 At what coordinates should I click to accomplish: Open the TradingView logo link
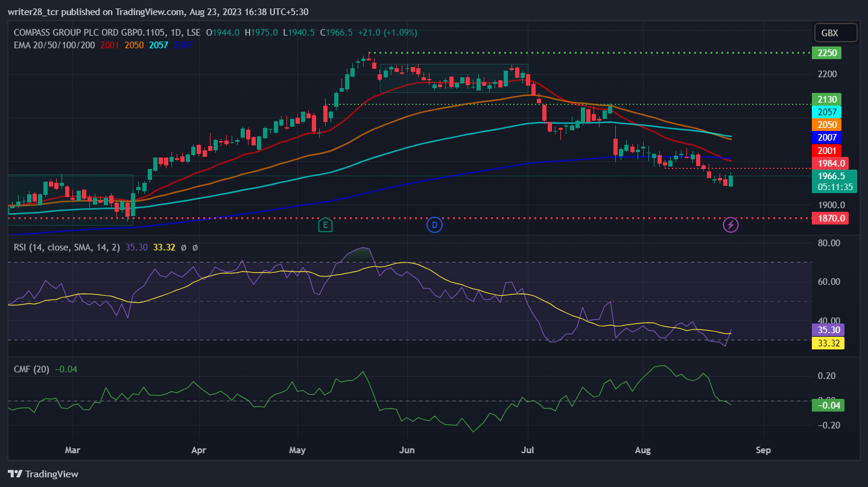click(x=43, y=474)
